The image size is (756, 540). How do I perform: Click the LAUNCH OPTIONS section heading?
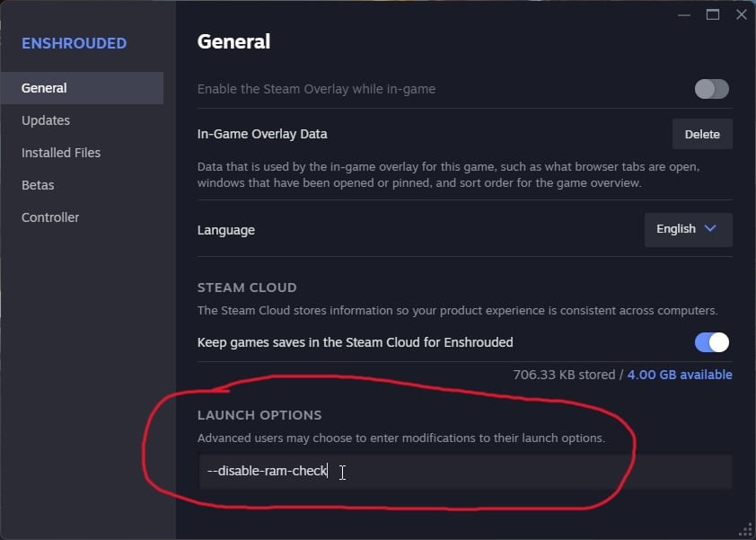click(259, 415)
